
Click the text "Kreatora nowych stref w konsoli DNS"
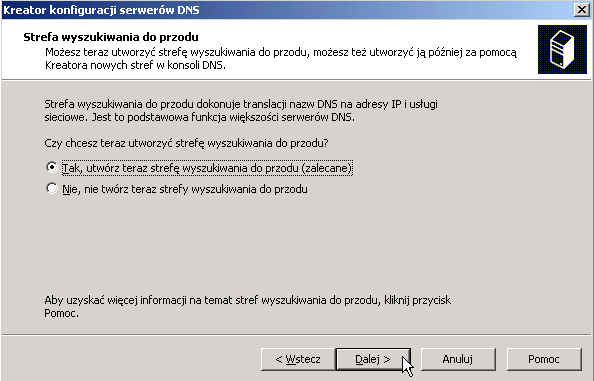(x=135, y=65)
